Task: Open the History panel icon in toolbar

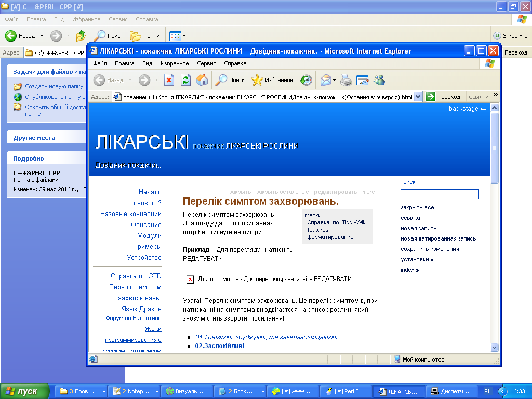Action: point(307,80)
